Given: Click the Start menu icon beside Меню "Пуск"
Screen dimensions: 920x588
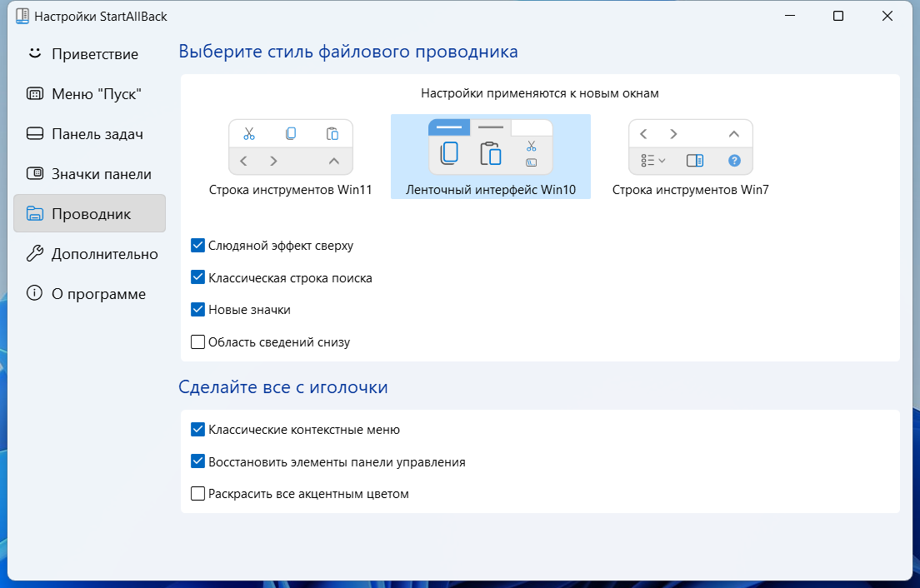Looking at the screenshot, I should [35, 94].
